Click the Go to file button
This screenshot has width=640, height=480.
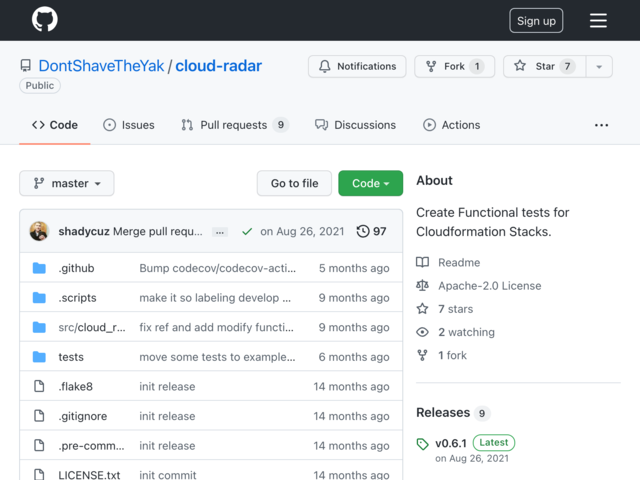(294, 183)
